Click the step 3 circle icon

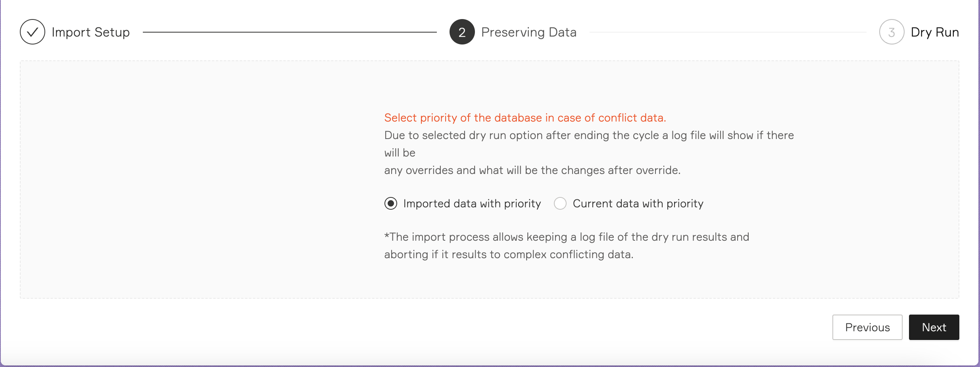892,32
